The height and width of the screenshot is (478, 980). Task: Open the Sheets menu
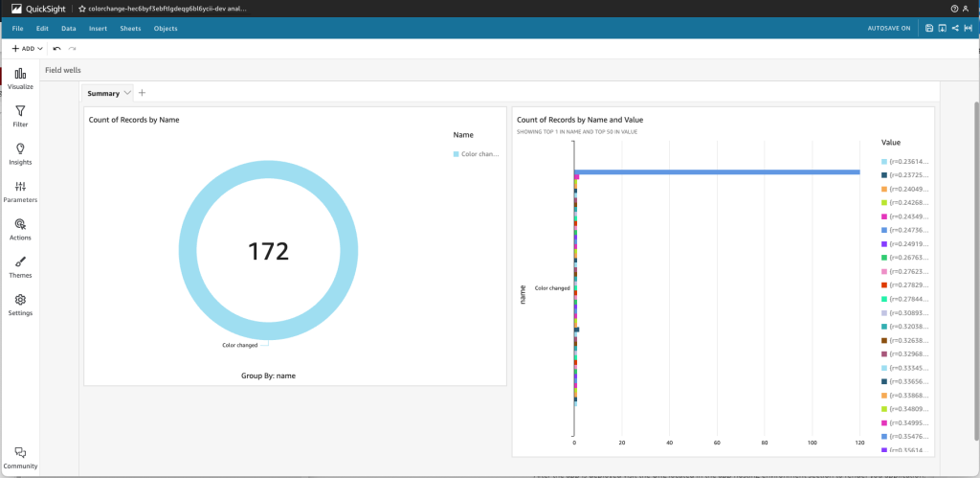tap(130, 28)
